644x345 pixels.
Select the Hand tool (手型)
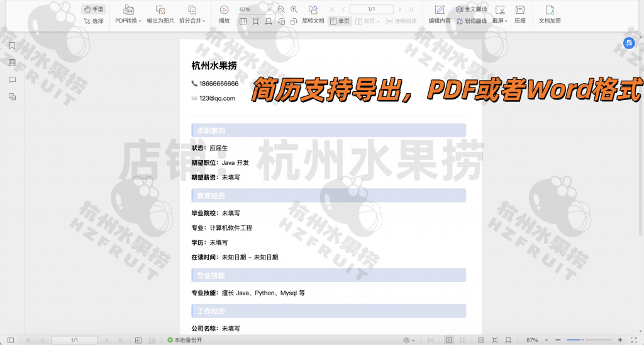point(94,9)
